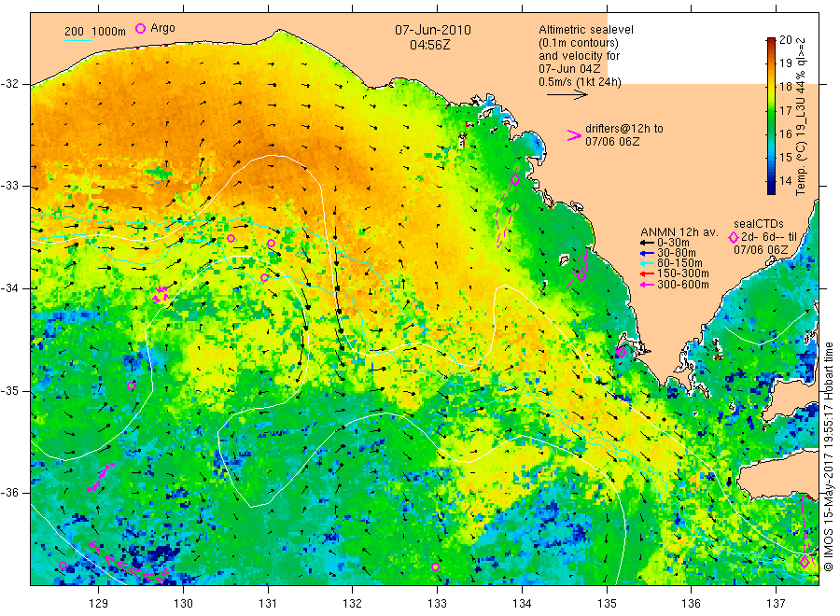The width and height of the screenshot is (840, 616).
Task: Click the '-34' latitude axis label
Action: pyautogui.click(x=10, y=288)
